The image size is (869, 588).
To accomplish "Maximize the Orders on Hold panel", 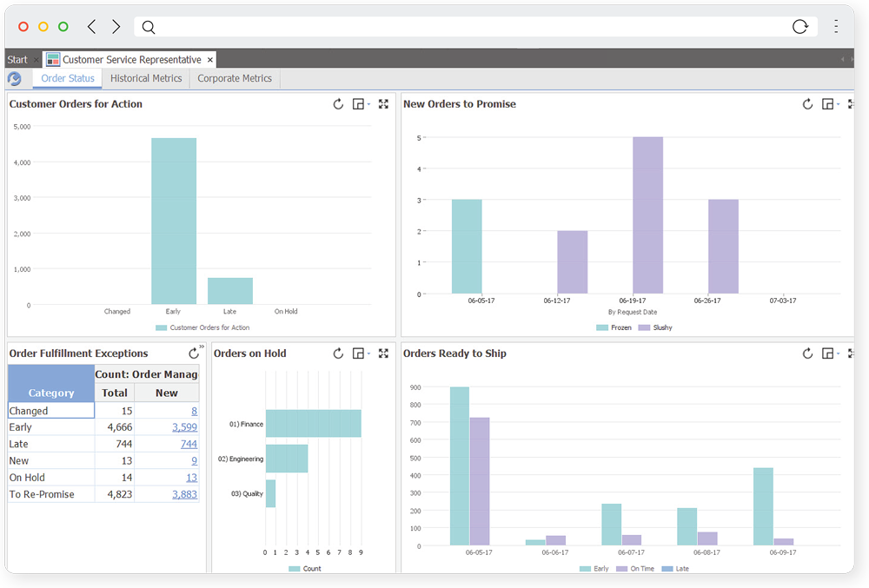I will [x=383, y=353].
